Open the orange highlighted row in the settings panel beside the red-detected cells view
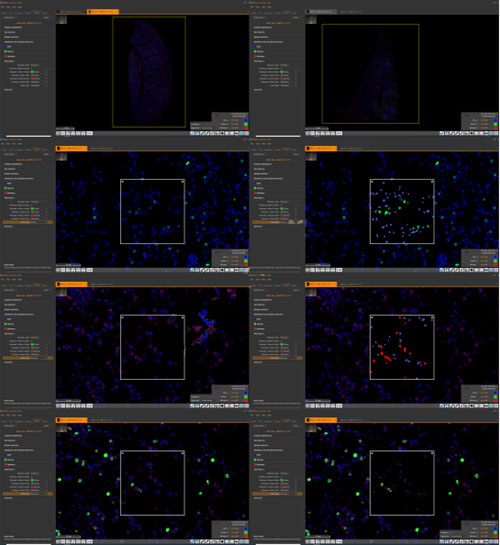Image resolution: width=500 pixels, height=545 pixels. [x=277, y=358]
